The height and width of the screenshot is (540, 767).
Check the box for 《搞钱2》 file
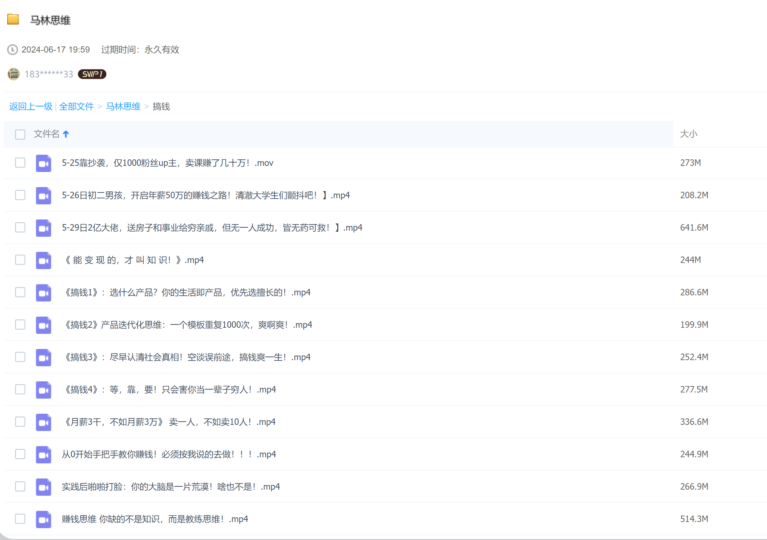[x=20, y=324]
